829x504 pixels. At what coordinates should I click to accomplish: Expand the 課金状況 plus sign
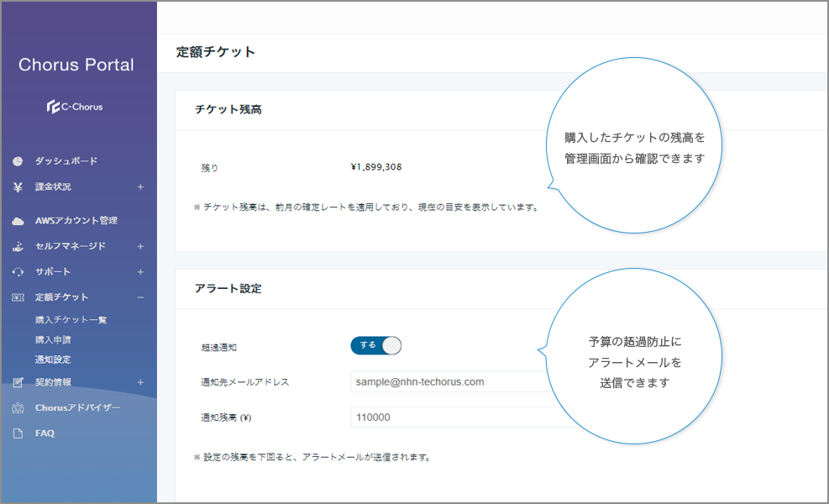pyautogui.click(x=140, y=186)
